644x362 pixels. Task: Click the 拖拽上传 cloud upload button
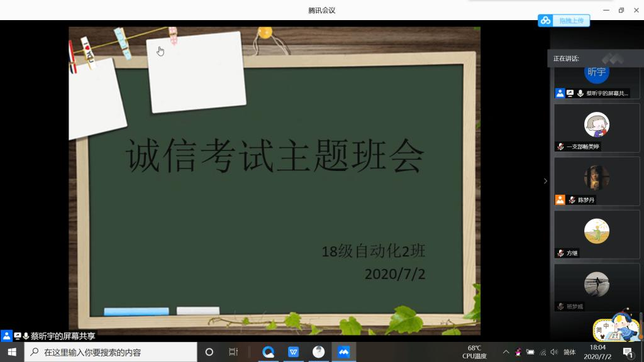click(564, 21)
